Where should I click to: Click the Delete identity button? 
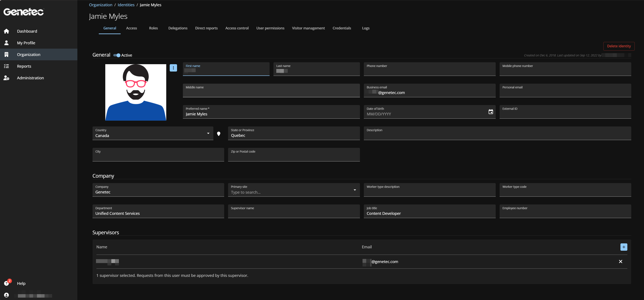point(619,46)
